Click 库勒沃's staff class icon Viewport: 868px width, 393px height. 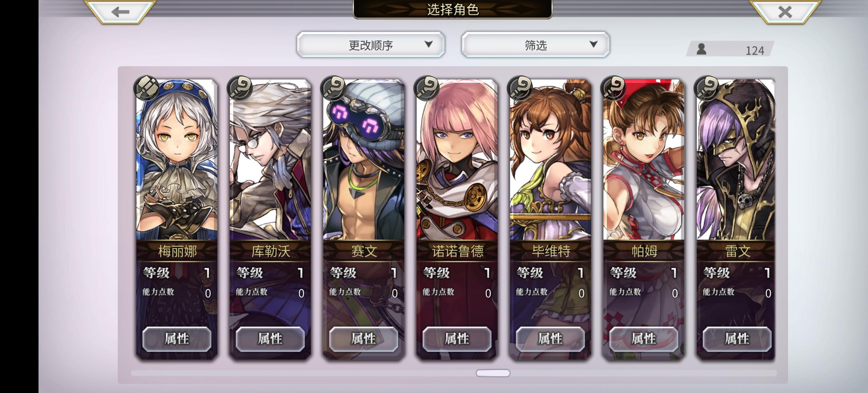coord(240,88)
